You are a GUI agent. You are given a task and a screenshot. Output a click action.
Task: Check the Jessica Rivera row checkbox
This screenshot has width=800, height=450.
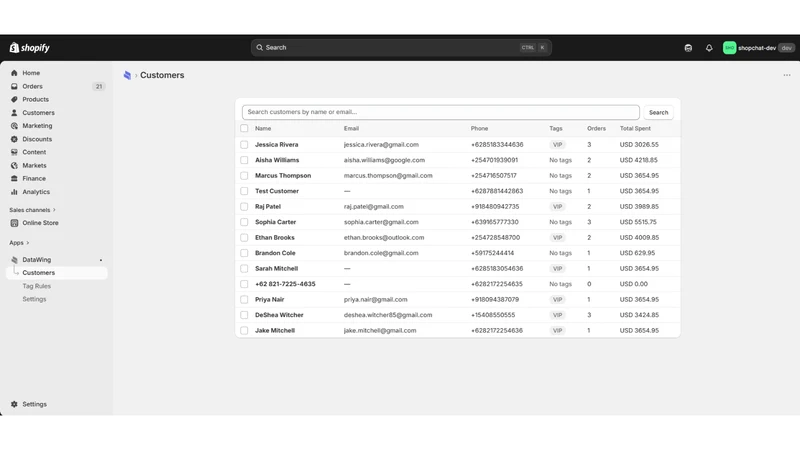pos(244,145)
